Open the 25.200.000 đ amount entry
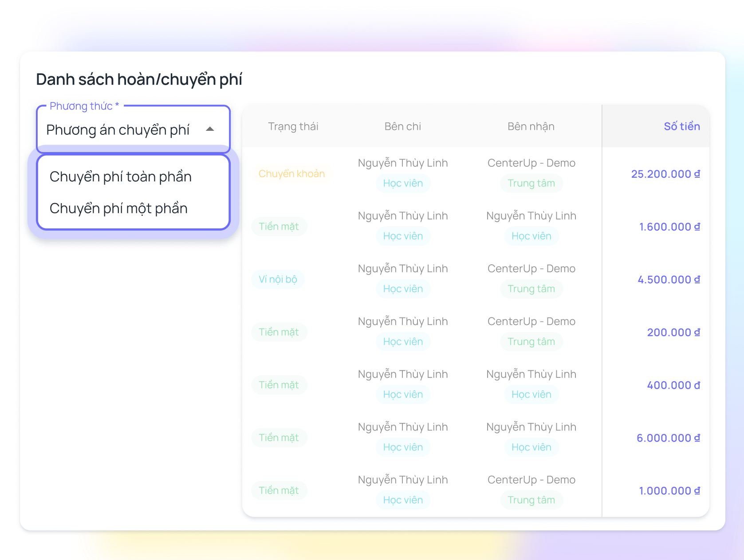Screen dimensions: 744x560 coord(665,174)
